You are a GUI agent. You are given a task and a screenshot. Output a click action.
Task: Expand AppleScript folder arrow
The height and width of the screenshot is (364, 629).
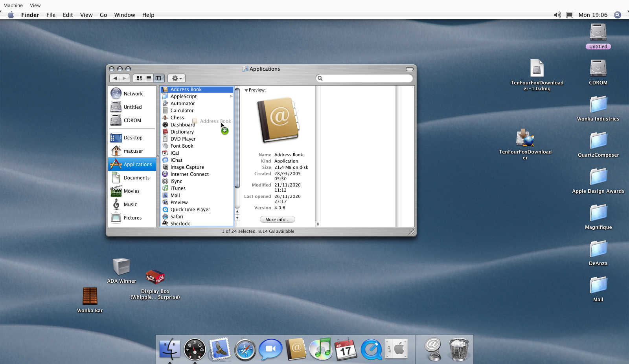[x=231, y=97]
